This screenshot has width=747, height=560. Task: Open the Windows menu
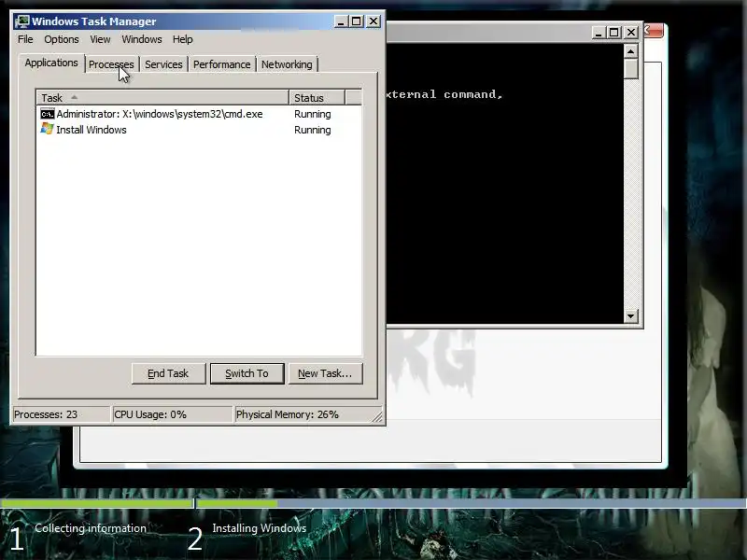click(142, 39)
